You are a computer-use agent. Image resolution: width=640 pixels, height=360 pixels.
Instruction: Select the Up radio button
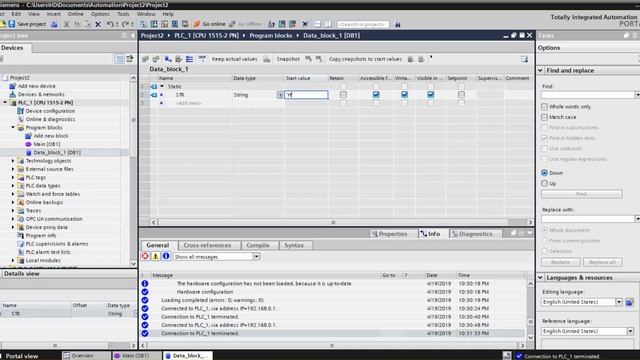pyautogui.click(x=544, y=184)
